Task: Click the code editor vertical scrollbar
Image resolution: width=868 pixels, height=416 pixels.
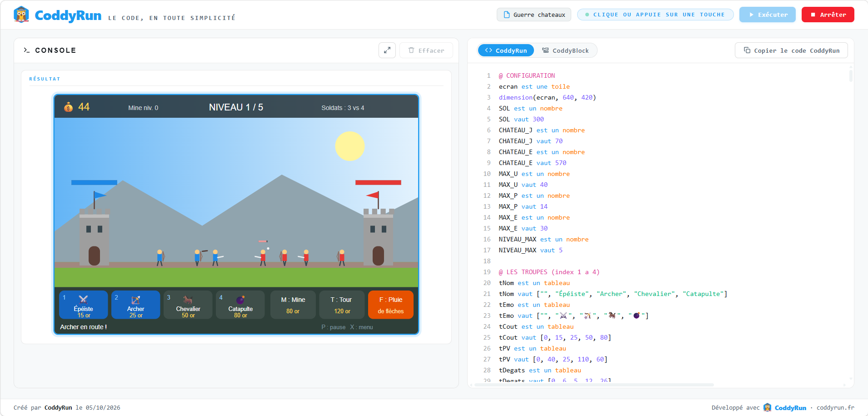Action: 851,75
